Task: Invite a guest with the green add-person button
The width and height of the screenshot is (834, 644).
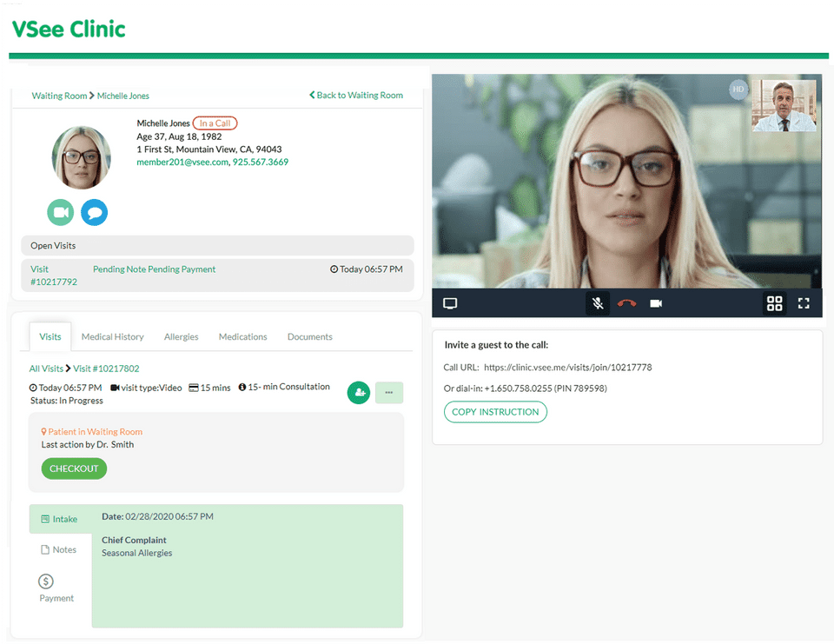Action: [359, 393]
